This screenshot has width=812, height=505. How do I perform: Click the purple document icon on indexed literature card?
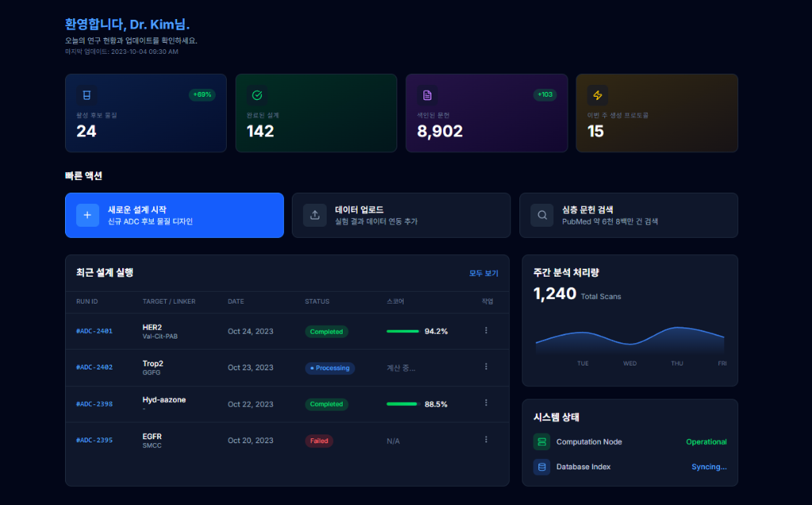point(427,95)
